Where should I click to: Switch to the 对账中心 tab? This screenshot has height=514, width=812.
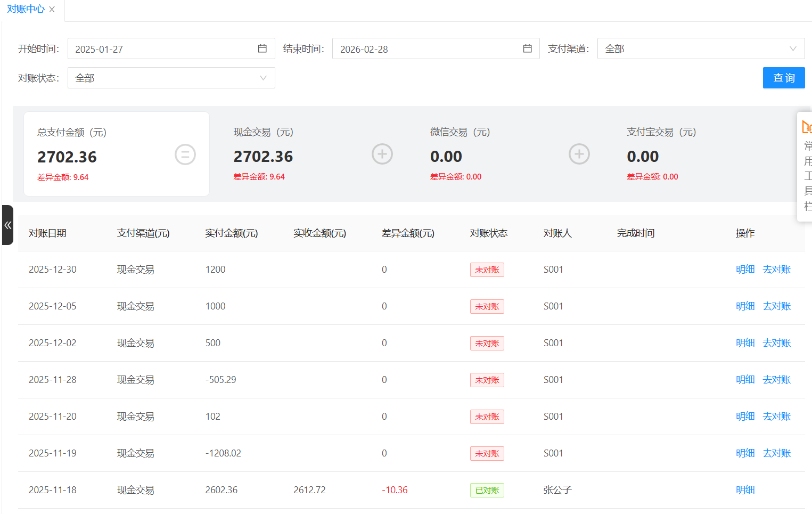26,10
